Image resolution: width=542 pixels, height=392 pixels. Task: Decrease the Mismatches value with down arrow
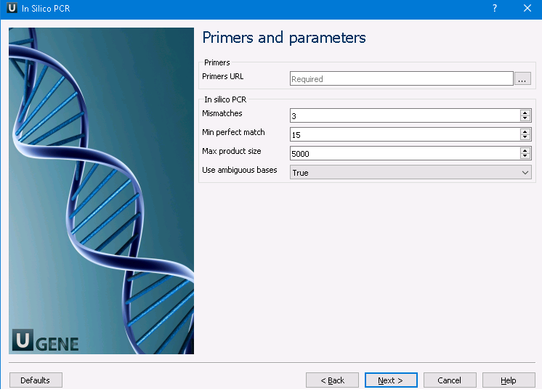point(525,118)
